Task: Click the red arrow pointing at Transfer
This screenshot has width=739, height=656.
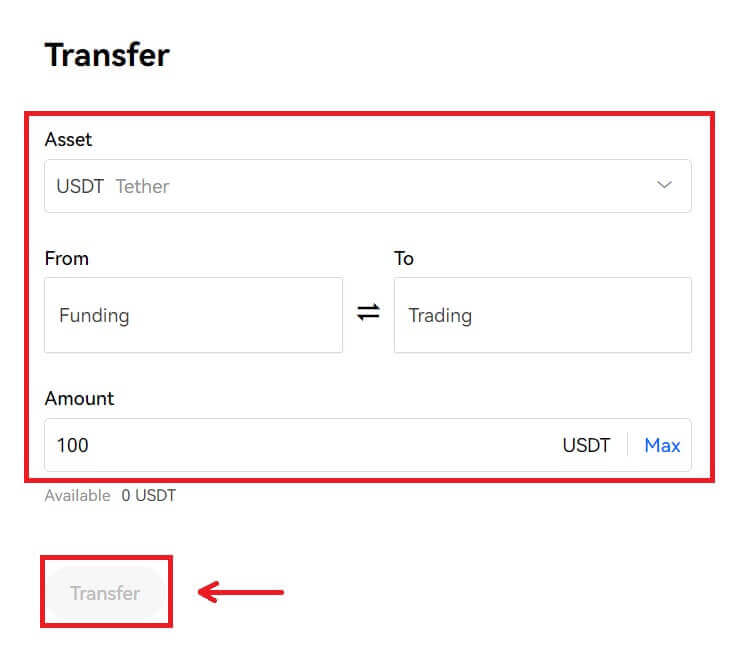Action: [241, 593]
